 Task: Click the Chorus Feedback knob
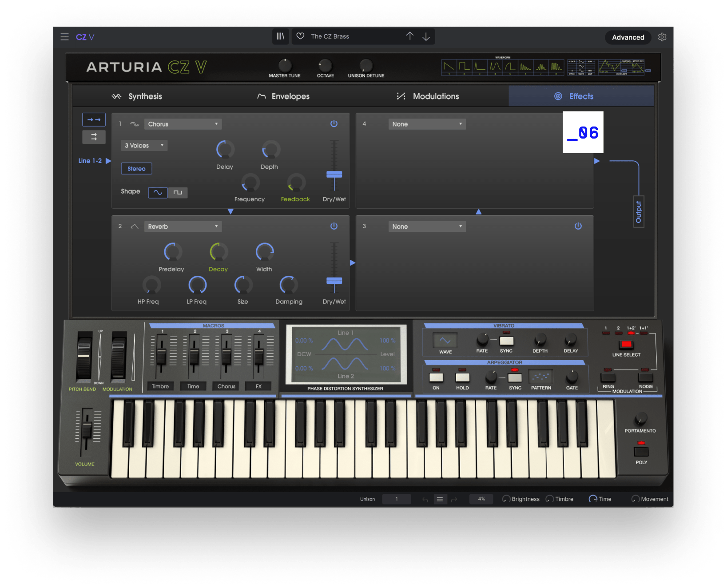[x=296, y=183]
